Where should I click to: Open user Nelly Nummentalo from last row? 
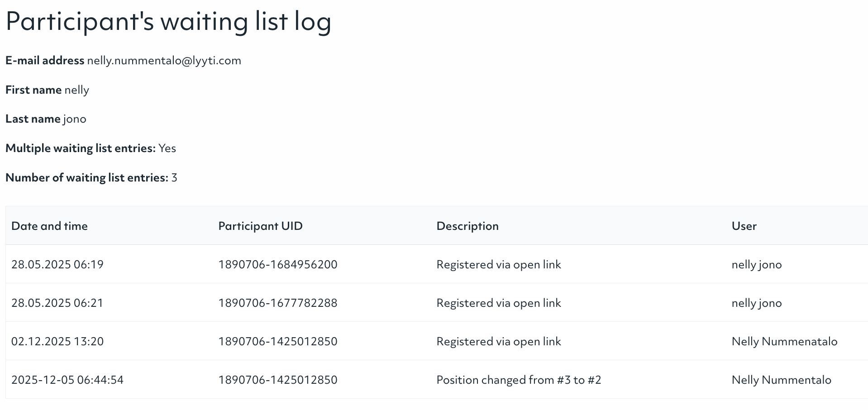click(782, 380)
